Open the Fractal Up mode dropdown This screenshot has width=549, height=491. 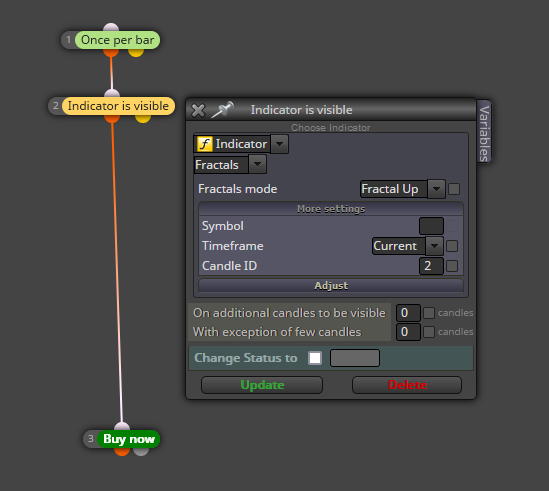tap(436, 189)
